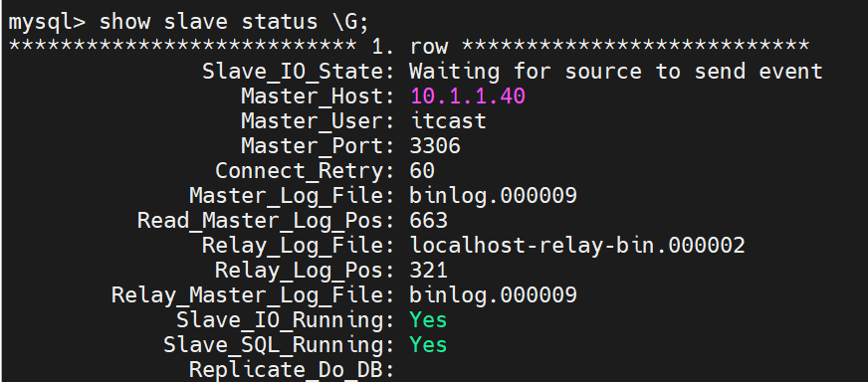This screenshot has height=382, width=868.
Task: Click the green Yes beside Slave_SQL_Running
Action: 428,345
